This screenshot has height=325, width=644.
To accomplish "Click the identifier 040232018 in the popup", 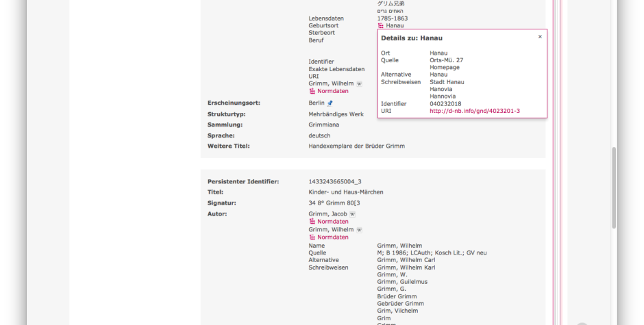I will pos(445,104).
